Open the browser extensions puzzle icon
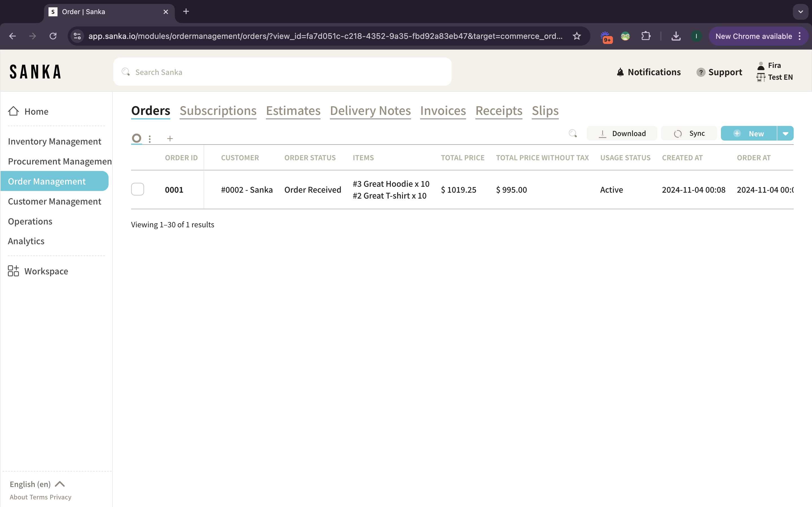The width and height of the screenshot is (812, 507). coord(646,36)
